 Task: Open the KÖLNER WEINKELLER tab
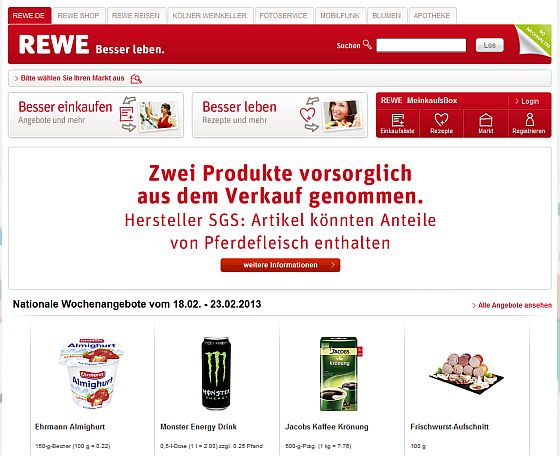pos(210,16)
